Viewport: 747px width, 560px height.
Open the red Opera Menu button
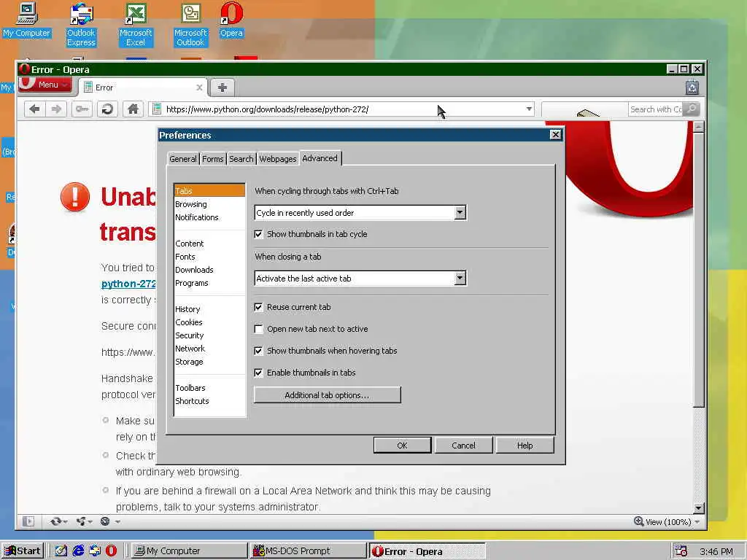point(45,85)
